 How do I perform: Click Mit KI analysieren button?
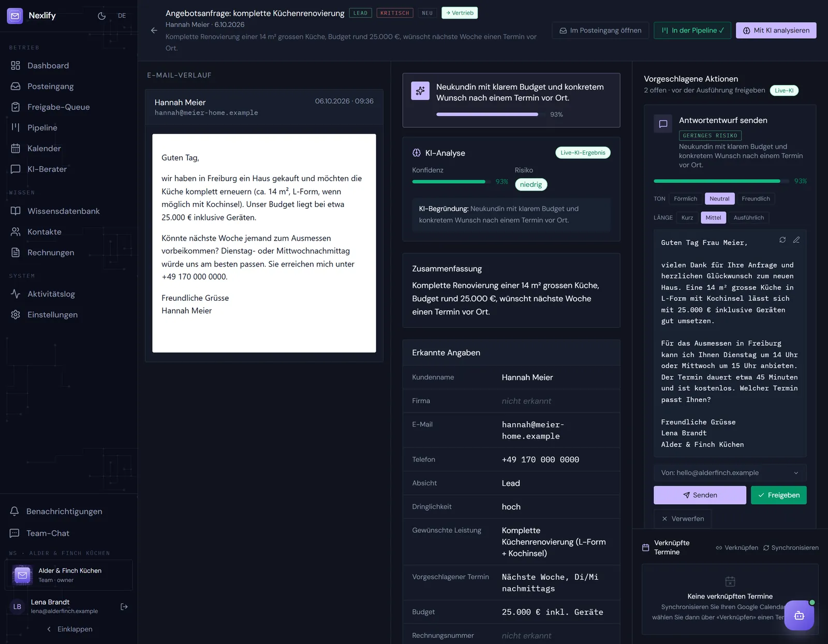tap(776, 31)
